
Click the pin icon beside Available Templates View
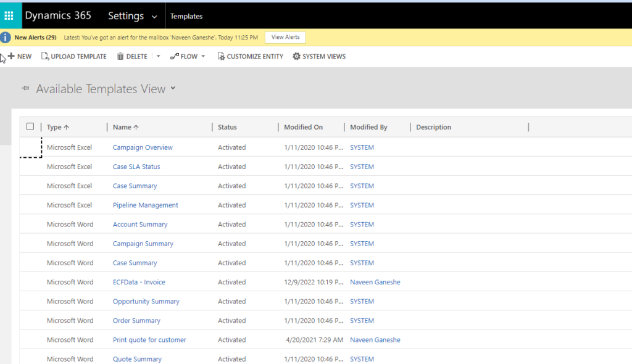point(25,88)
